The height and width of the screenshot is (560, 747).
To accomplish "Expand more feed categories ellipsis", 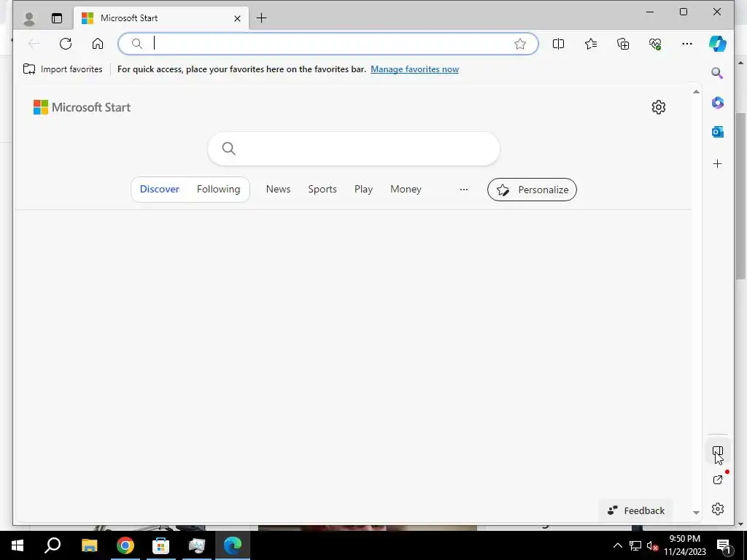I will tap(463, 190).
